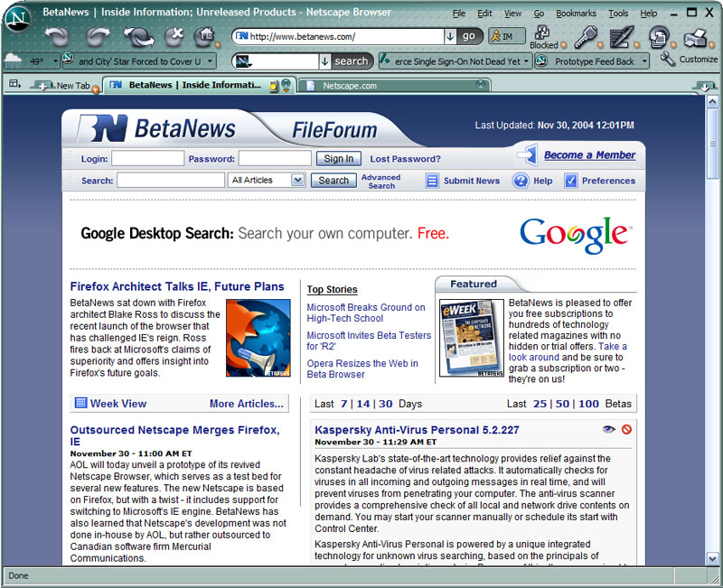723x588 pixels.
Task: Click the popup Blocked icon
Action: tap(542, 33)
